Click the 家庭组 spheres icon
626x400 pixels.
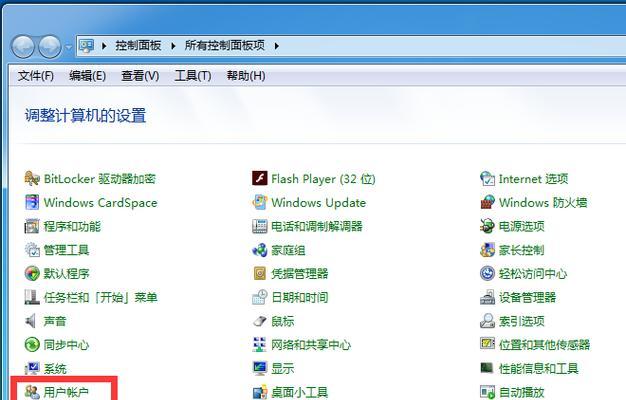tap(260, 250)
